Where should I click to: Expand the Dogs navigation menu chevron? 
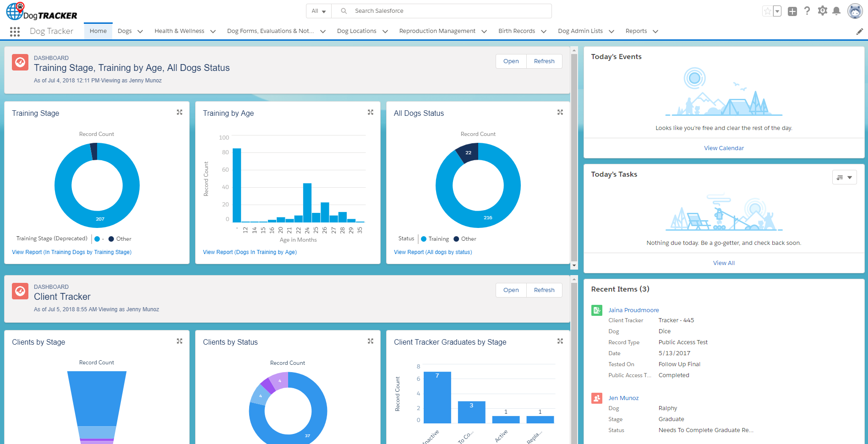pos(140,32)
